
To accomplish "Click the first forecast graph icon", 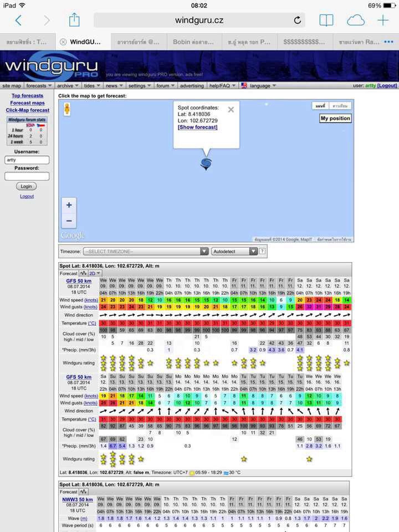I will click(x=83, y=273).
